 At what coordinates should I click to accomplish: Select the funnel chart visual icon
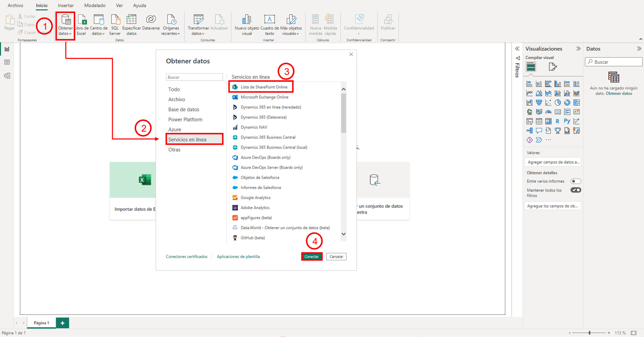(x=539, y=103)
